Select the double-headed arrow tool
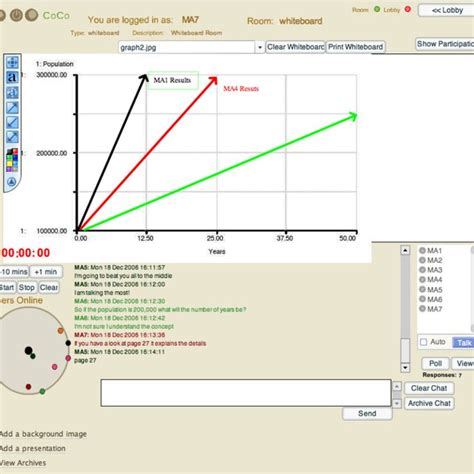474x474 pixels. 12,137
